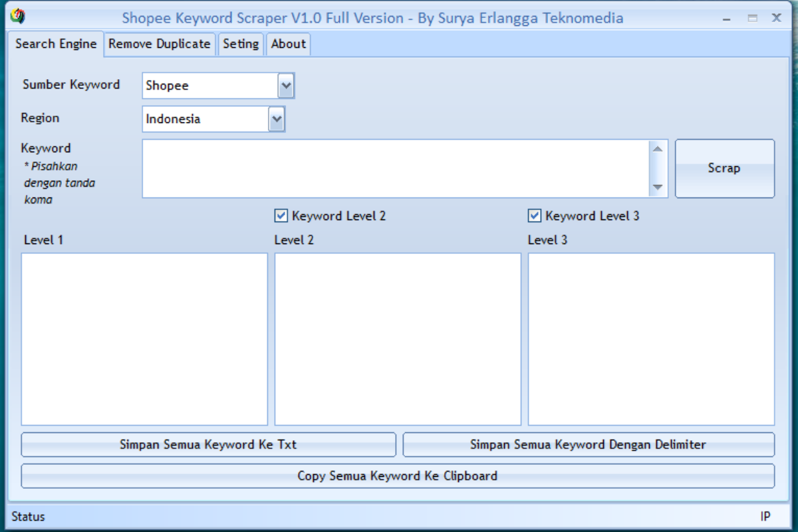Expand the Sumber Keyword dropdown arrow
Image resolution: width=798 pixels, height=532 pixels.
[286, 86]
